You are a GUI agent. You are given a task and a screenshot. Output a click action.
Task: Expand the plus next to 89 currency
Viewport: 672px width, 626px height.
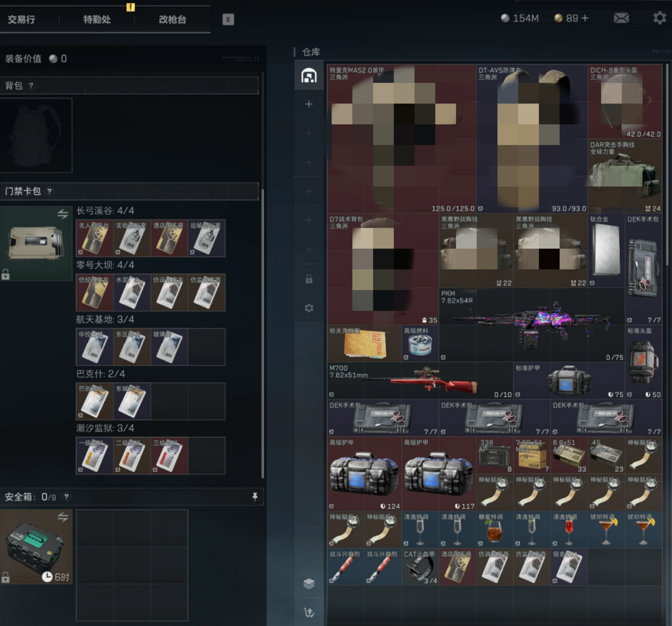[x=584, y=19]
